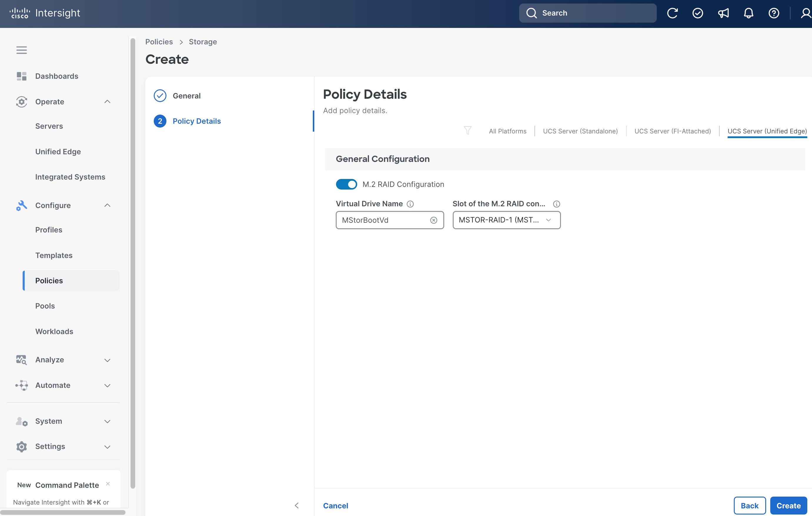The width and height of the screenshot is (812, 516).
Task: Click Slot of M.2 RAID info icon
Action: tap(557, 204)
